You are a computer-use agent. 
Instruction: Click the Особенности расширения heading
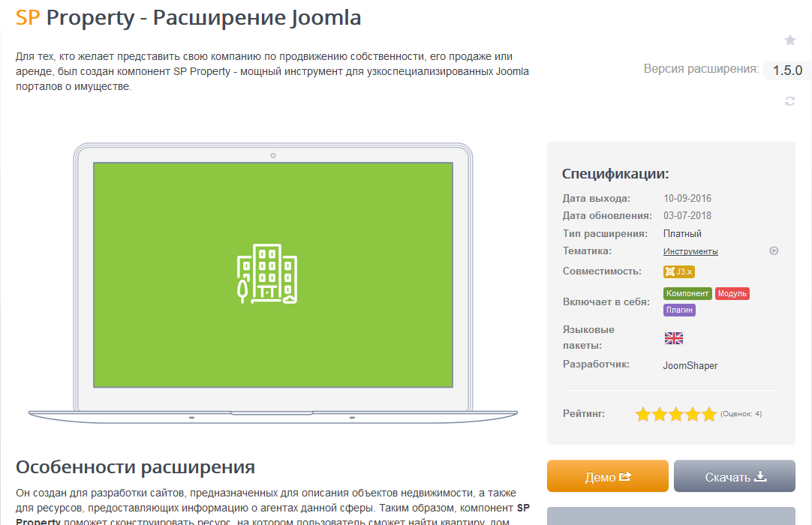[x=135, y=467]
